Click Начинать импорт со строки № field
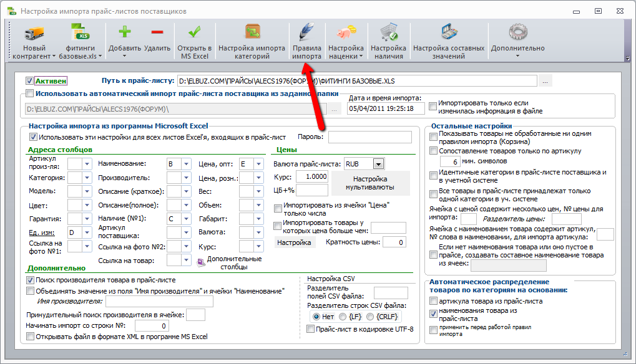 [152, 325]
